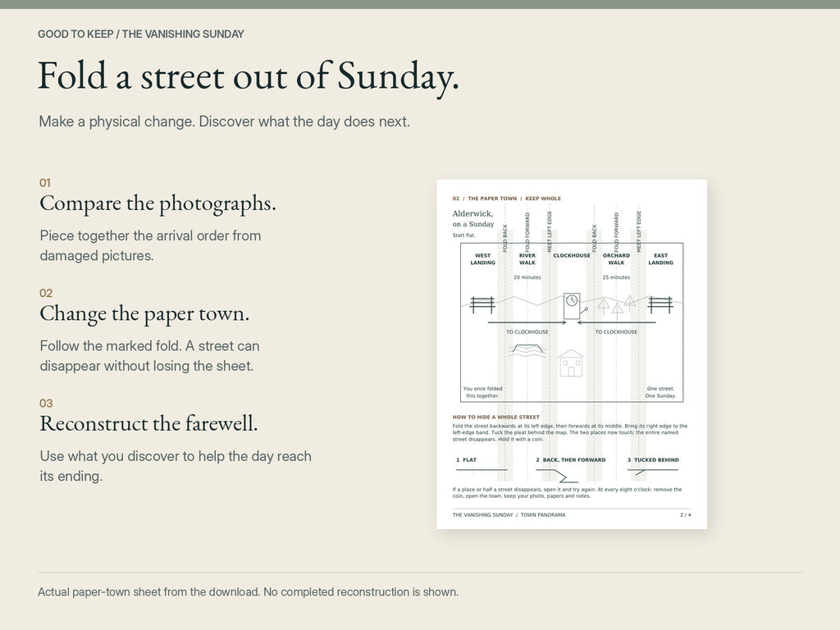Click the 'FOLD FORWARD' label above Orchard Walk
The image size is (840, 630).
click(x=616, y=232)
